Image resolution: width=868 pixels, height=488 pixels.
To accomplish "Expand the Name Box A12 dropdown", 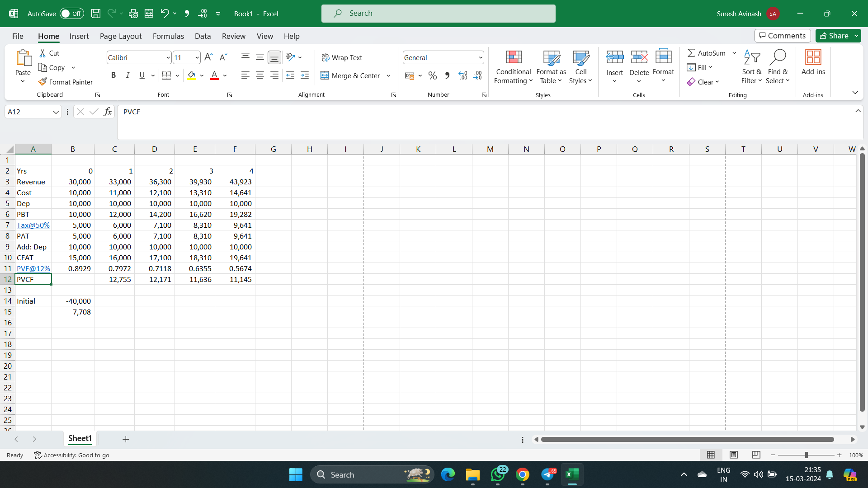I will pos(56,112).
